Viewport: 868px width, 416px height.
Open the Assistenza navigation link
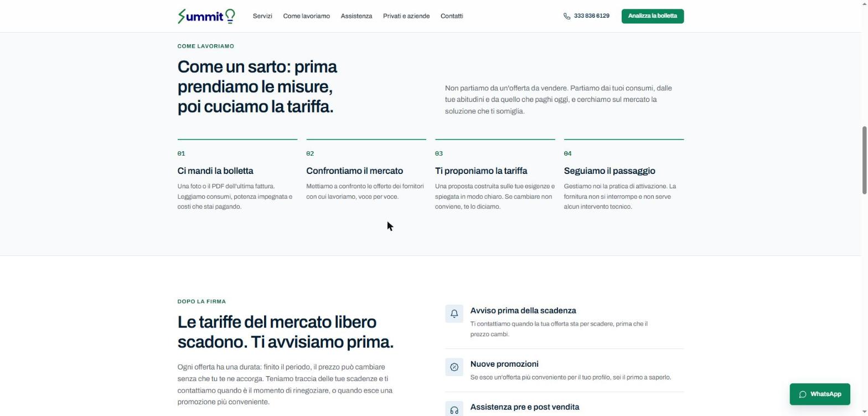pos(356,16)
